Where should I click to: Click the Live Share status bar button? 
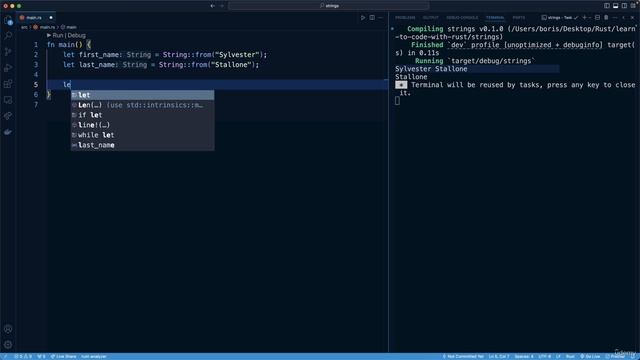tap(63, 356)
